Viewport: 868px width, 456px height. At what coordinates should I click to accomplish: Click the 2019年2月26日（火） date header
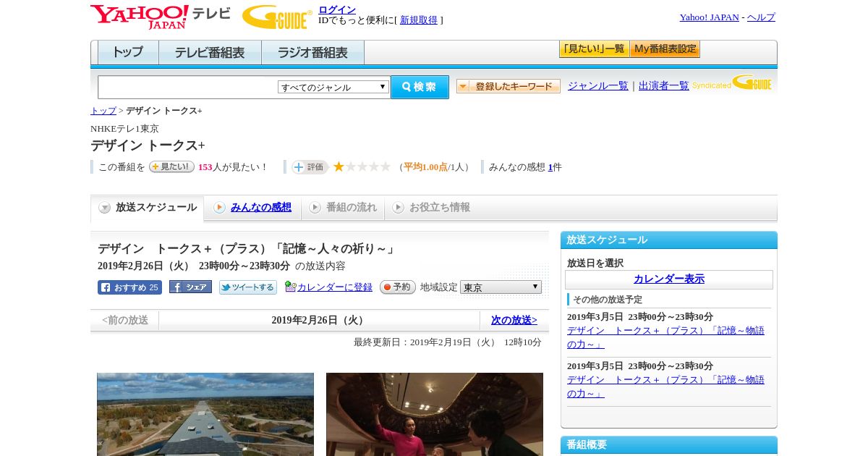click(x=319, y=320)
